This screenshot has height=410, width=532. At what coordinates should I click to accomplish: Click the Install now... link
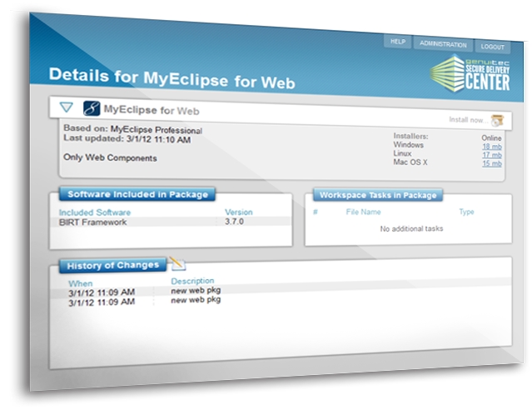click(x=468, y=119)
